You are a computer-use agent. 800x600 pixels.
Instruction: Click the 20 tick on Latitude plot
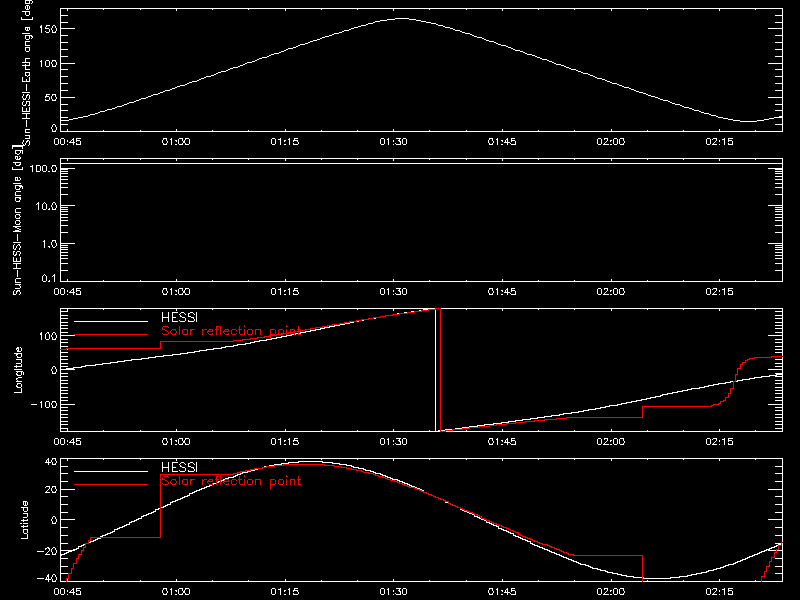pyautogui.click(x=51, y=490)
